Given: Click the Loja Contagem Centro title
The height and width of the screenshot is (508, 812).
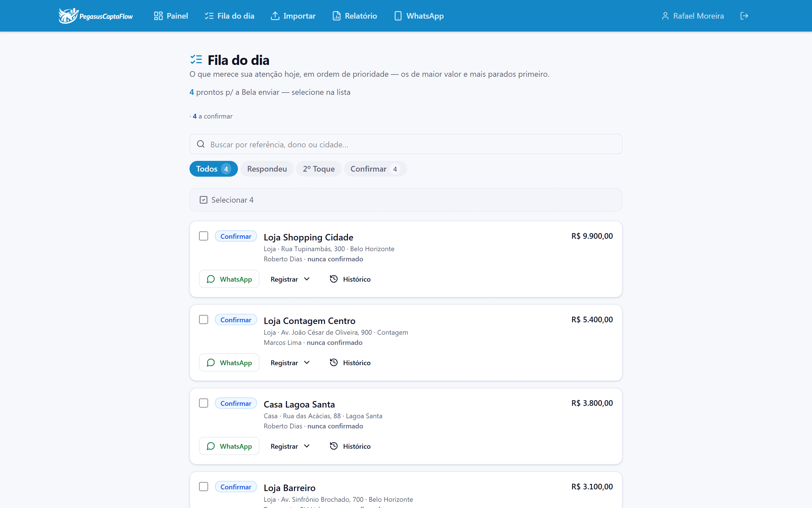Looking at the screenshot, I should coord(309,321).
